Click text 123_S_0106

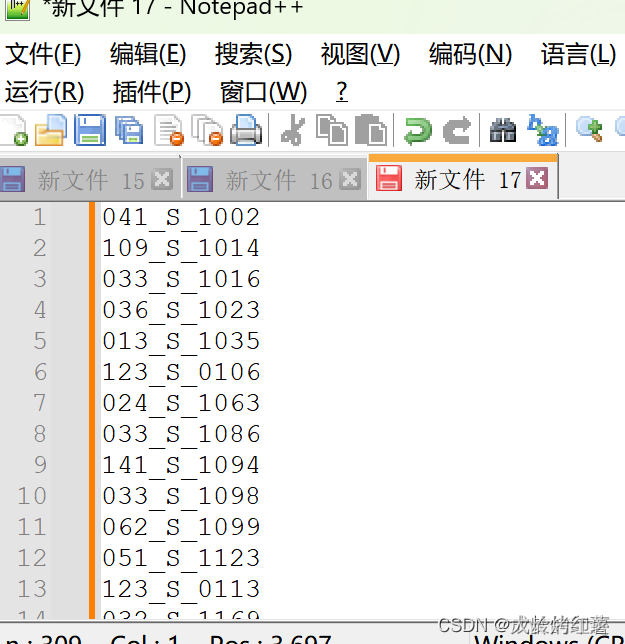(x=181, y=372)
